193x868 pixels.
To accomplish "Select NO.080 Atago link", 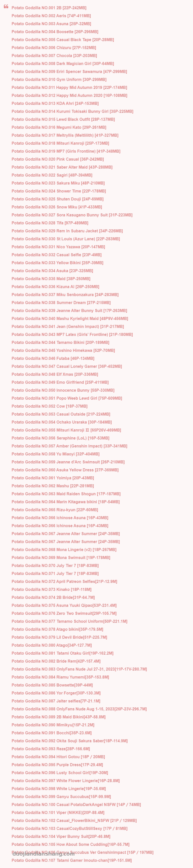I will 51,645.
